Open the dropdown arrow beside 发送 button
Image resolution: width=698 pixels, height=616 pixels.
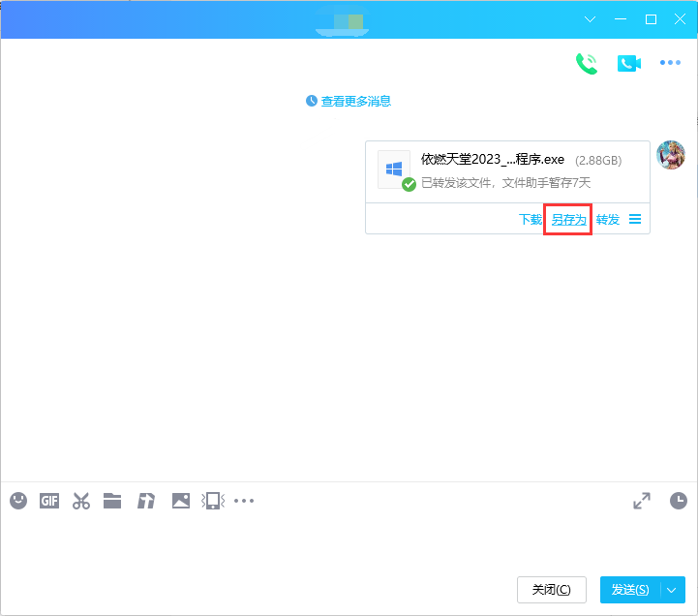coord(674,589)
